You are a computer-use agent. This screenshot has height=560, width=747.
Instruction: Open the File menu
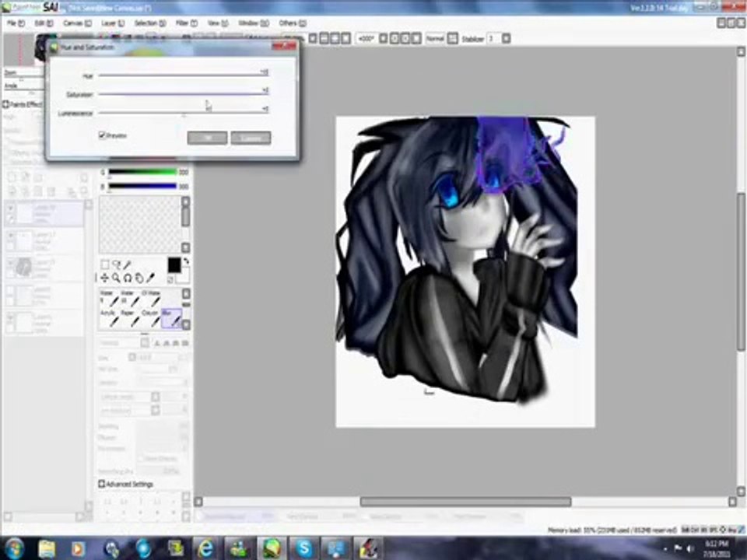[16, 23]
